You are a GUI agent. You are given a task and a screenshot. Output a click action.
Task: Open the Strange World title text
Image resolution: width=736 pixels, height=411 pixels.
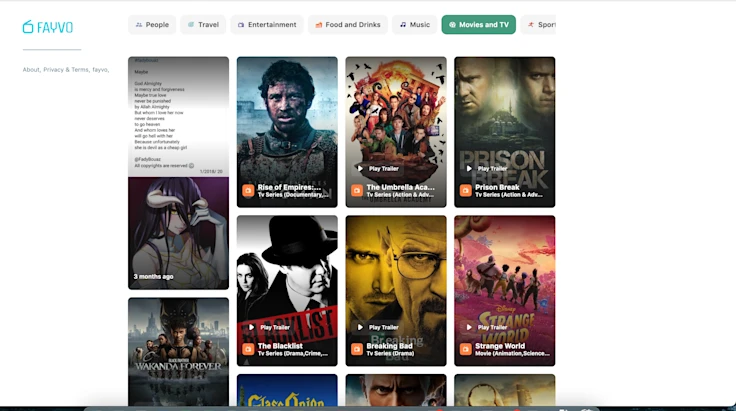pyautogui.click(x=500, y=346)
